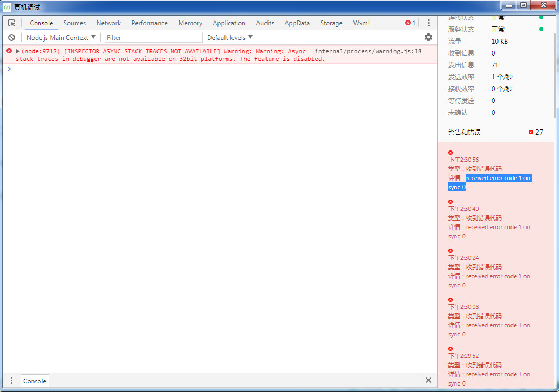Open DevTools three-dot customize menu
This screenshot has width=559, height=392.
(428, 23)
